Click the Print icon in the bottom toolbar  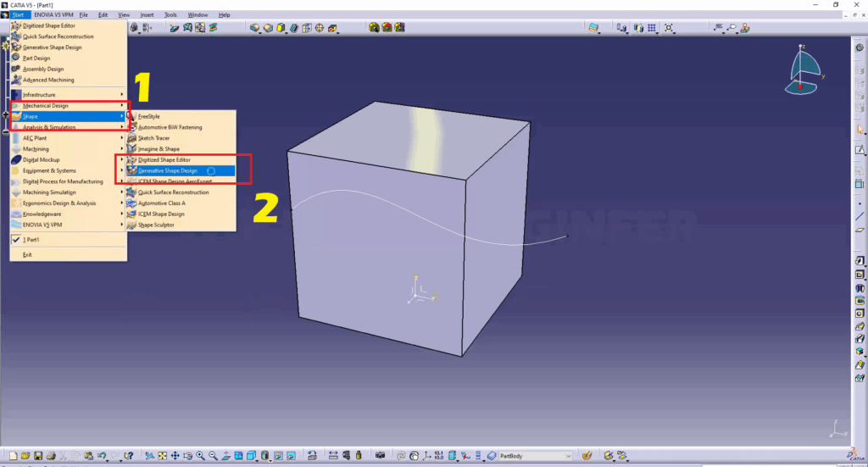[x=51, y=456]
